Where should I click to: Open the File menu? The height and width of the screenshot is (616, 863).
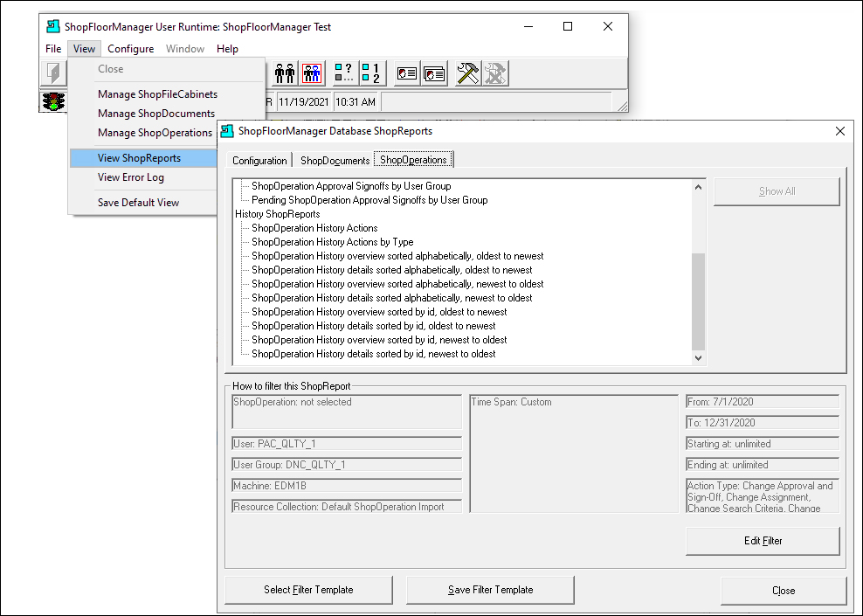pyautogui.click(x=53, y=49)
